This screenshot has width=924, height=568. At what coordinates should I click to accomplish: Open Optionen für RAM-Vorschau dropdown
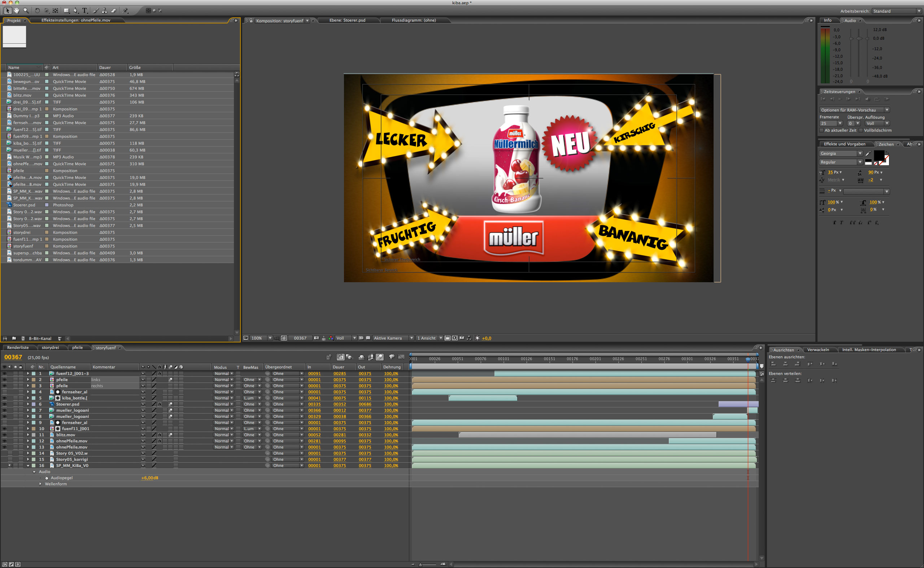coord(854,110)
